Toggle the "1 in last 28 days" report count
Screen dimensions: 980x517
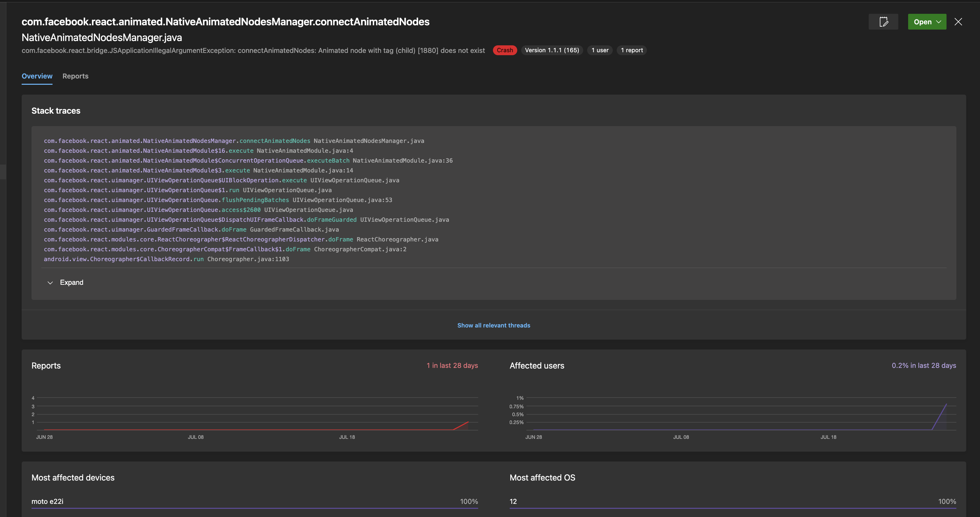coord(452,365)
